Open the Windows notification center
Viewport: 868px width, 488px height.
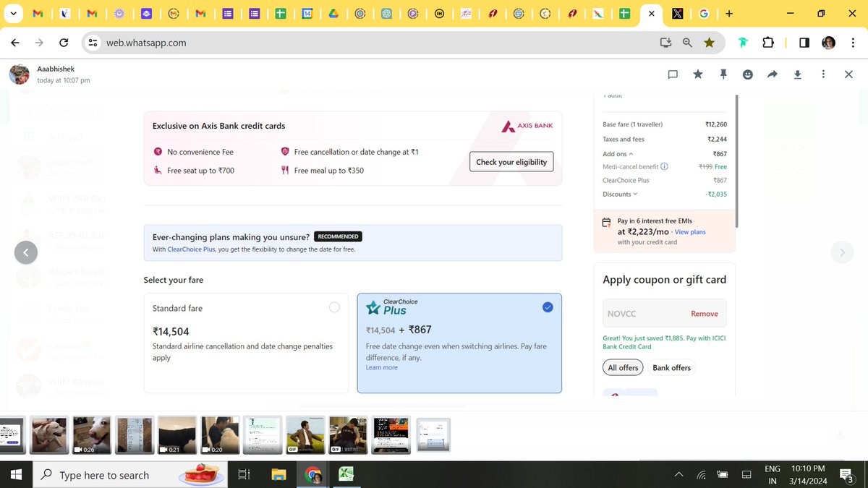pyautogui.click(x=848, y=475)
